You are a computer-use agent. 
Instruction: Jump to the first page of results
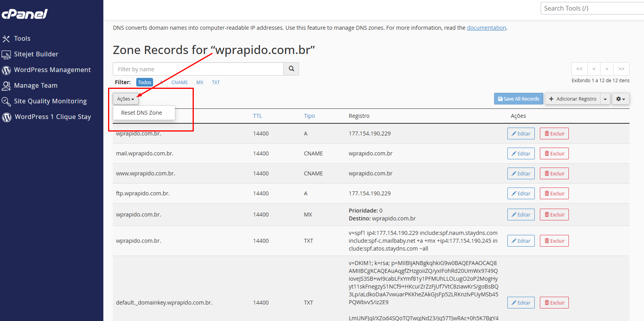pyautogui.click(x=579, y=69)
